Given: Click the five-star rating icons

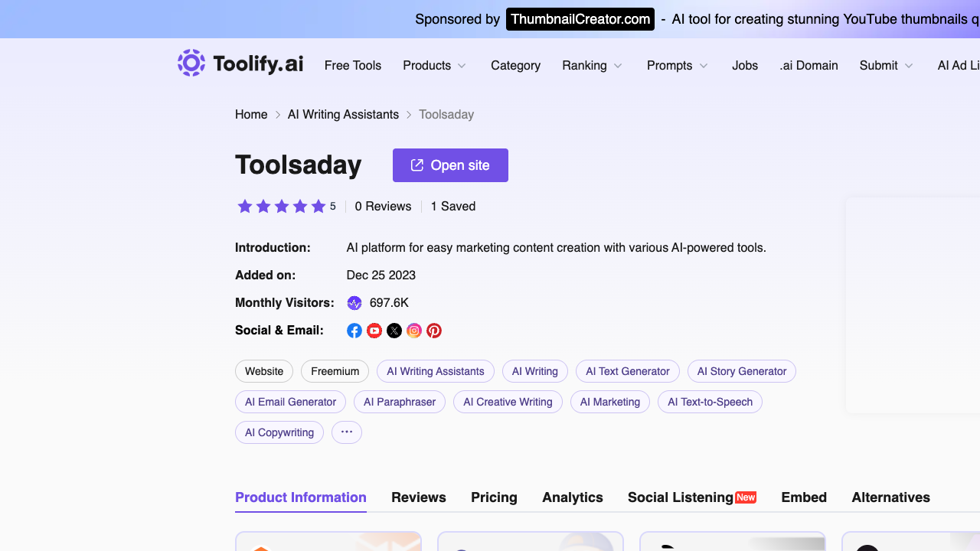Looking at the screenshot, I should (x=282, y=207).
